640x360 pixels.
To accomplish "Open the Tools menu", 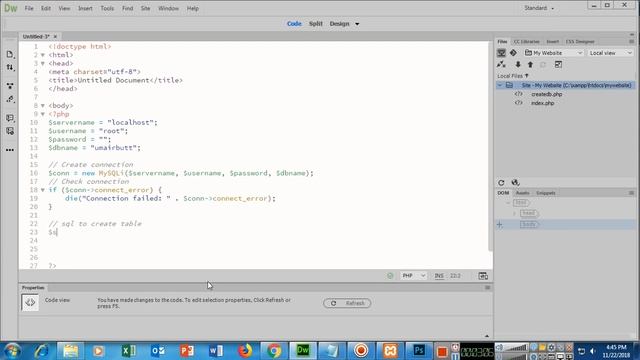I will pos(107,8).
